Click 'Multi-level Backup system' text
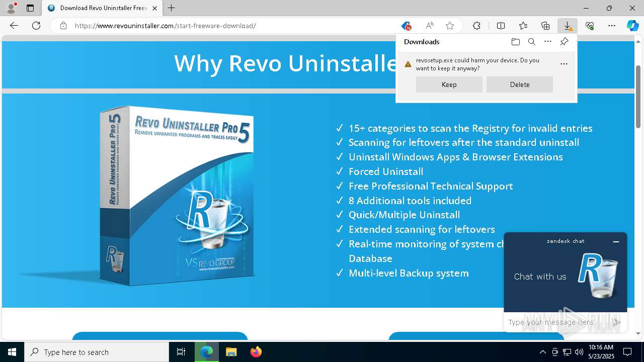Image resolution: width=644 pixels, height=362 pixels. coord(409,273)
